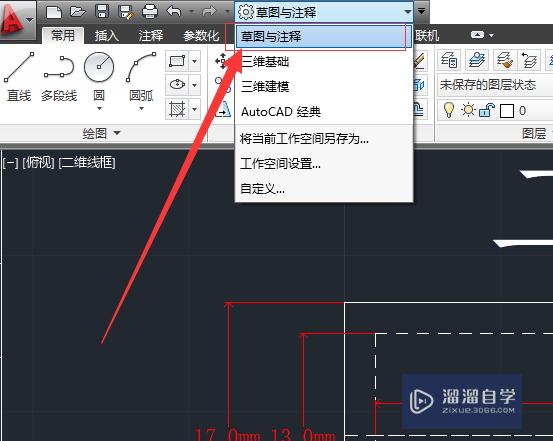Click the [-] viewport controls label
Screen dimensions: 553x441
[x=10, y=163]
